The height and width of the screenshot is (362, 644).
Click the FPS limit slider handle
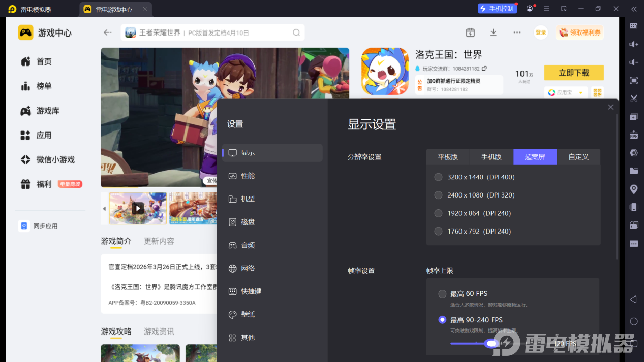(x=491, y=344)
